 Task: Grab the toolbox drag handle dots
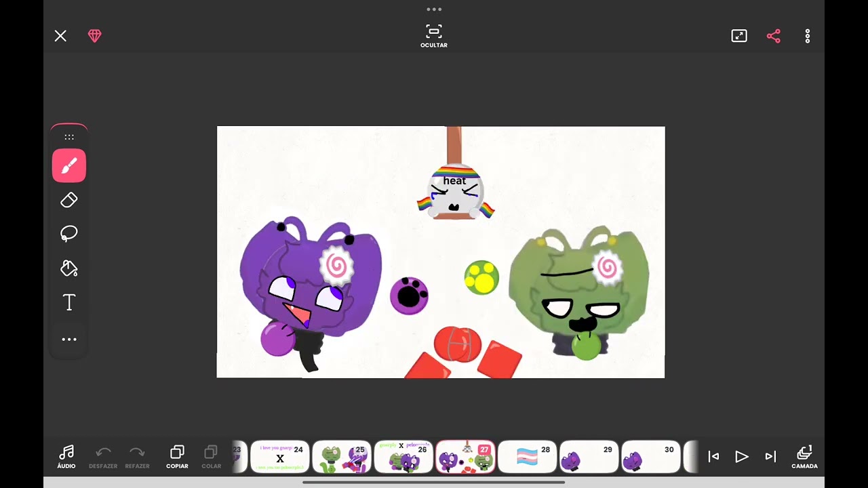point(69,137)
